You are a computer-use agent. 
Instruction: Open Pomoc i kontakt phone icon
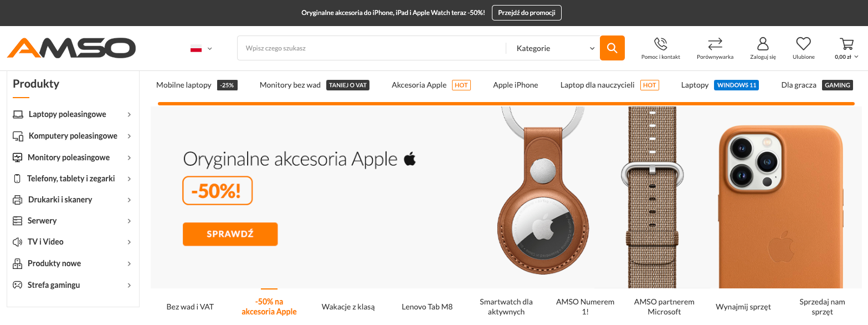click(x=660, y=44)
